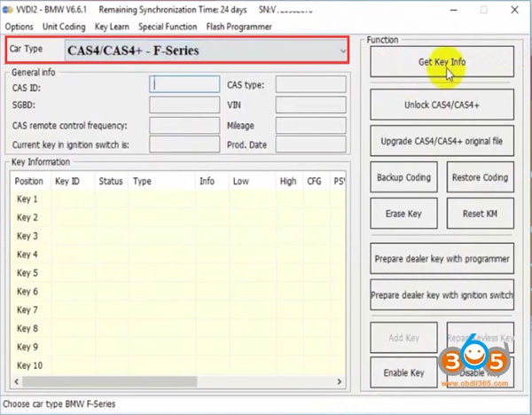Click the Erase Key button

403,214
